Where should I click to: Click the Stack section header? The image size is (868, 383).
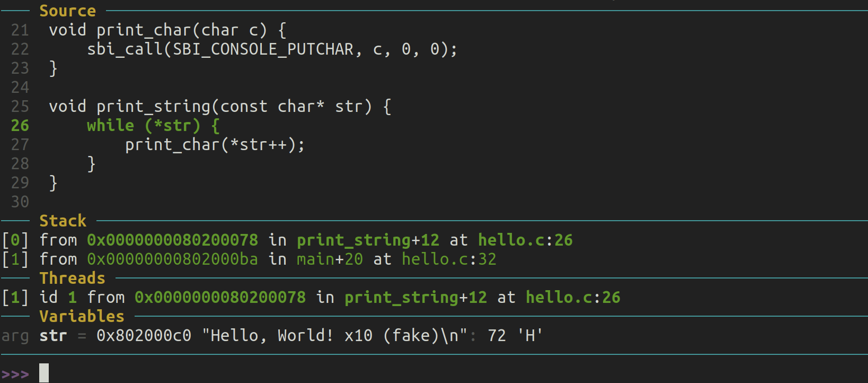tap(63, 221)
